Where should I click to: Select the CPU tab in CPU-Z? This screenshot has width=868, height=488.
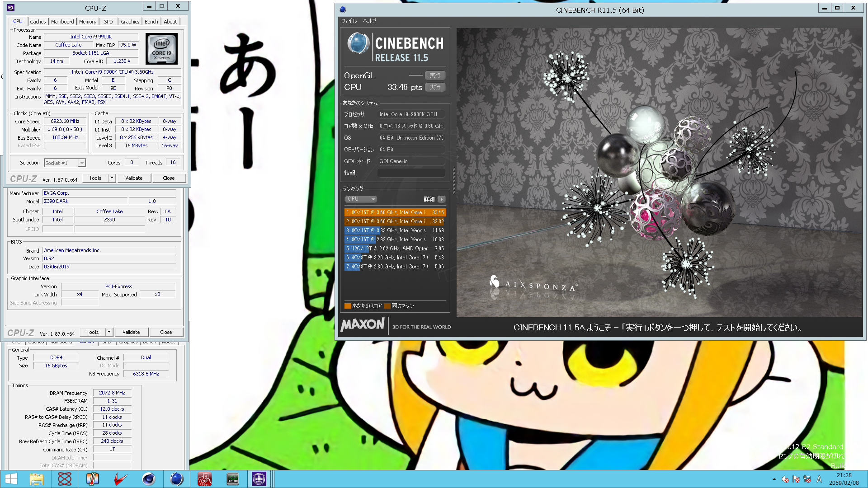18,21
